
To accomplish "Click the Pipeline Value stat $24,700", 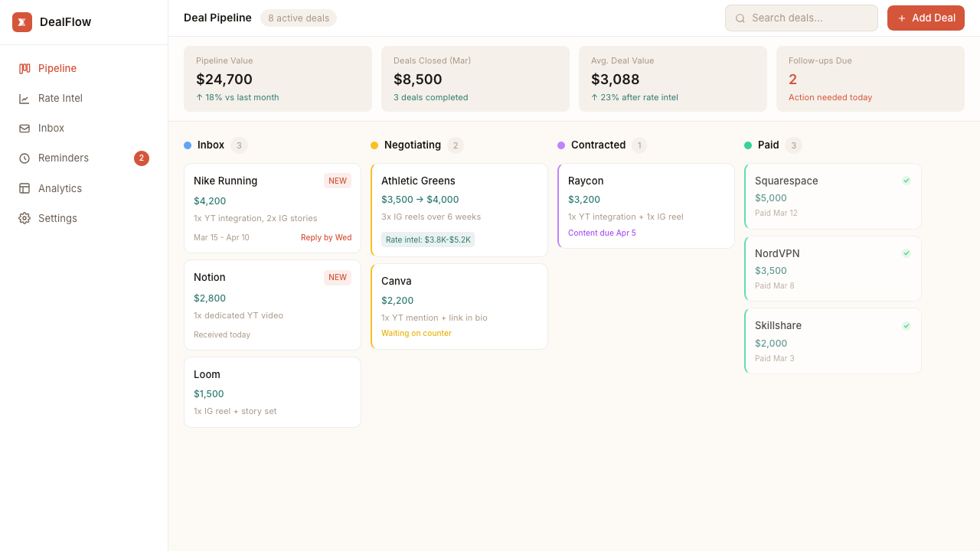I will [x=224, y=79].
